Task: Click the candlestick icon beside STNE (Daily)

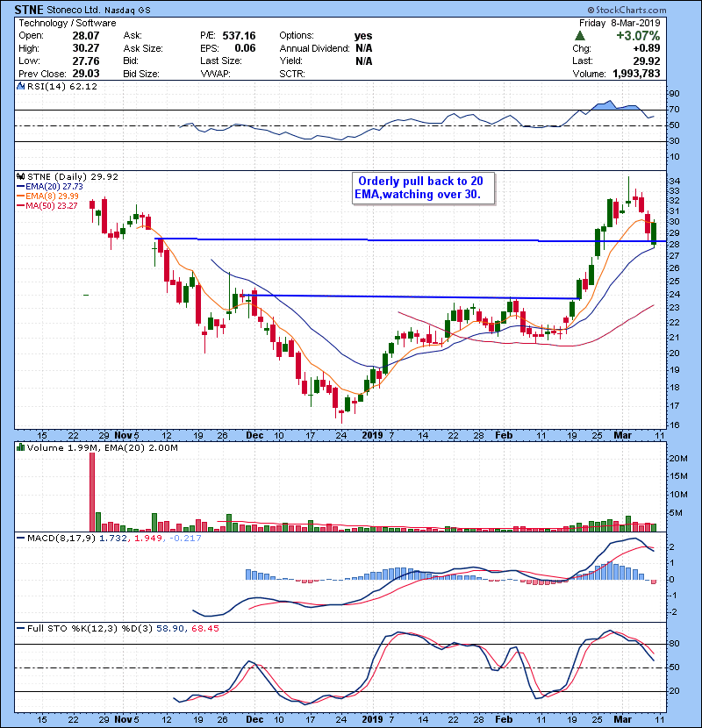Action: click(x=21, y=176)
